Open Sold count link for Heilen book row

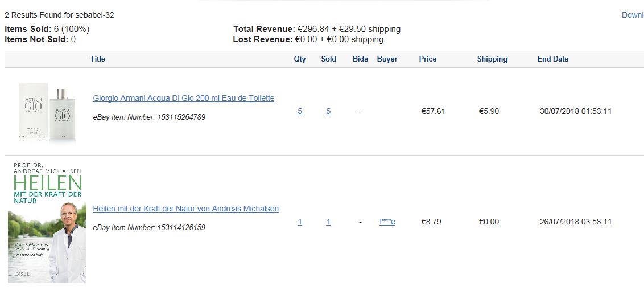coord(328,222)
